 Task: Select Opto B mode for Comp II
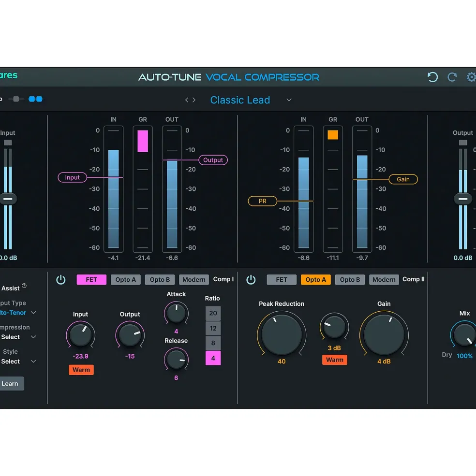tap(350, 280)
